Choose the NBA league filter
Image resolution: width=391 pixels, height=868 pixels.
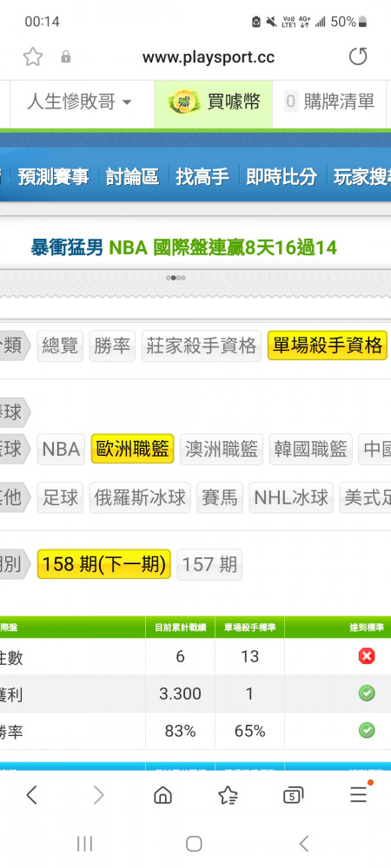tap(61, 449)
